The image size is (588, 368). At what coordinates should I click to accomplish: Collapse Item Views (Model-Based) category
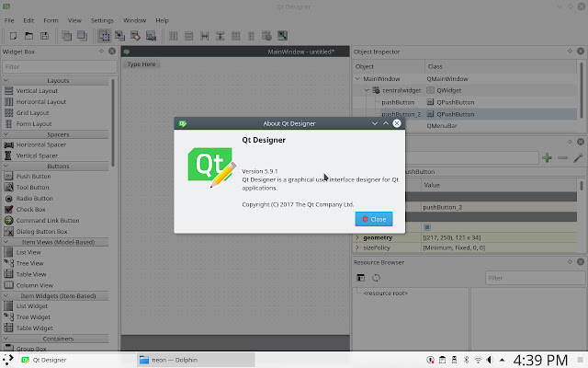(6, 242)
